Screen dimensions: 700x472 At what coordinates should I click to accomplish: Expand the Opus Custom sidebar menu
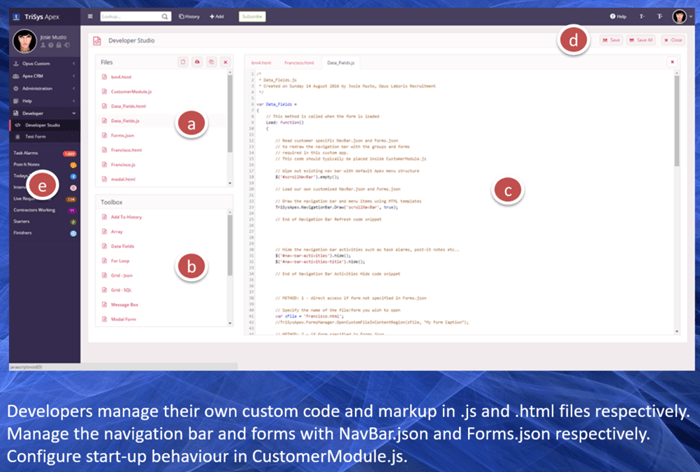pos(45,63)
